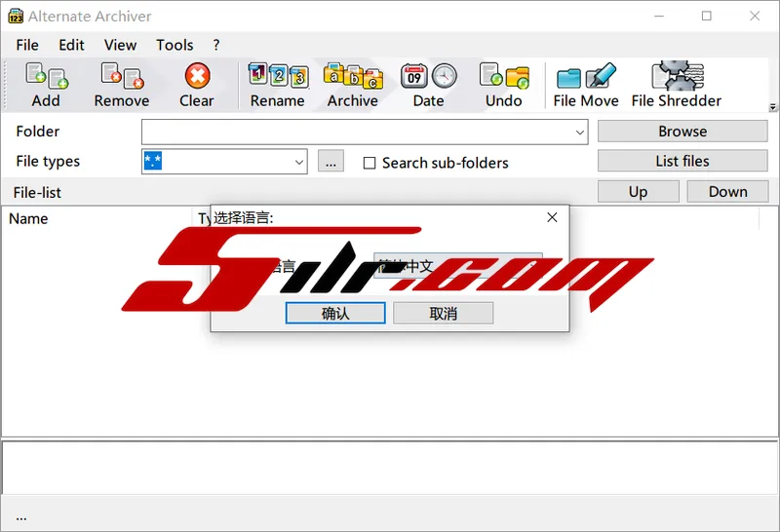Enable Search sub-folders checkbox
780x532 pixels.
click(370, 163)
